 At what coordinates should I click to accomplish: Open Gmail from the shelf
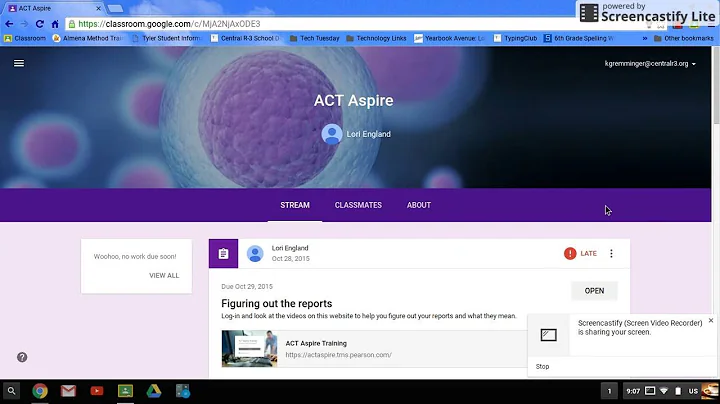[x=68, y=391]
